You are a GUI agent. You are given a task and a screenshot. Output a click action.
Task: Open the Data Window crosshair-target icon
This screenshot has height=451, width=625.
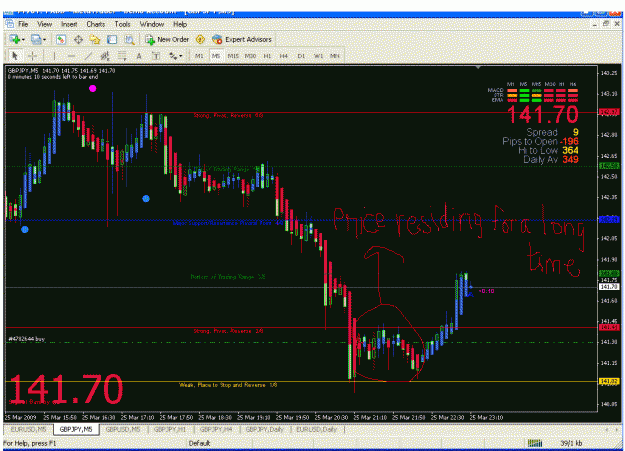coord(78,39)
